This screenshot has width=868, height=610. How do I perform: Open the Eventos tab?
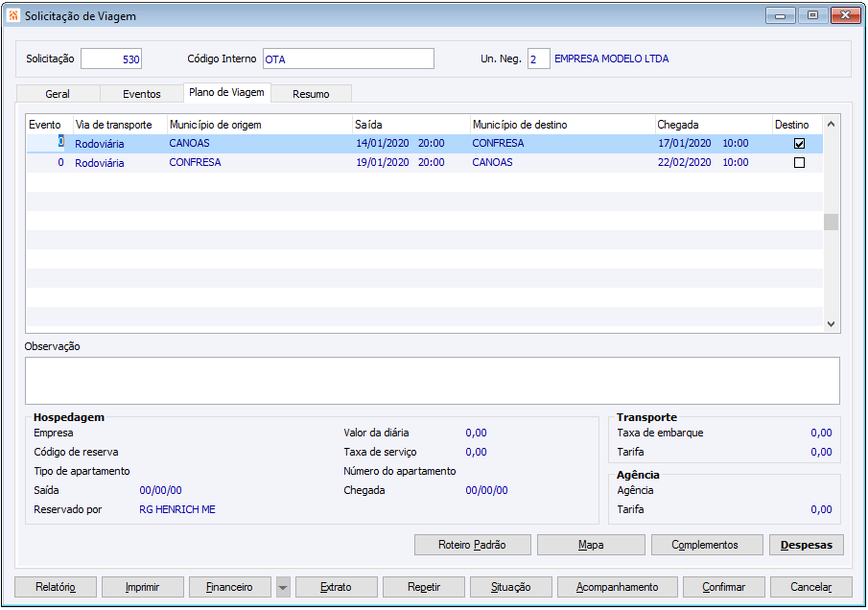142,94
